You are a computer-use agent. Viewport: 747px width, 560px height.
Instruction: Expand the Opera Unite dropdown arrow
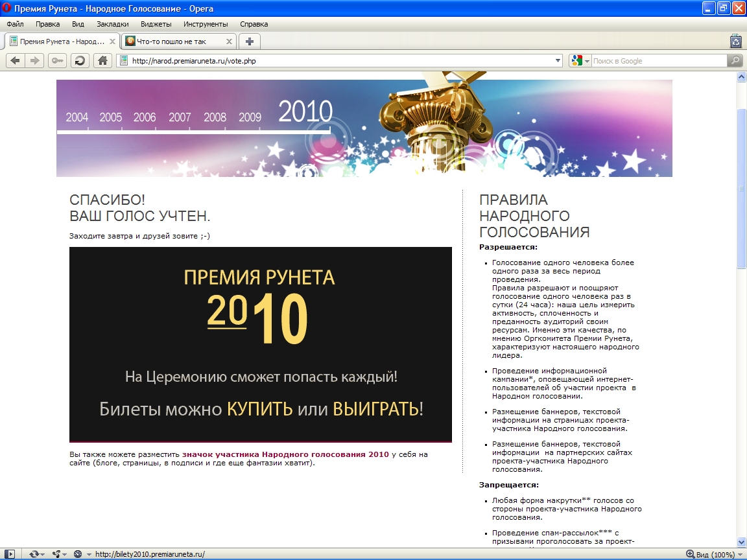click(64, 554)
